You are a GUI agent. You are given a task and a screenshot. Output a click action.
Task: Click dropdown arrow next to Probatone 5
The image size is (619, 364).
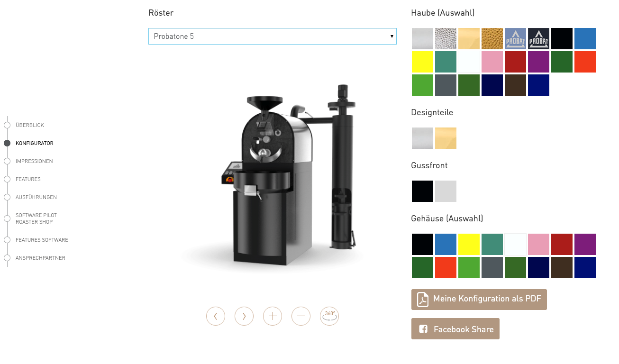pos(391,36)
